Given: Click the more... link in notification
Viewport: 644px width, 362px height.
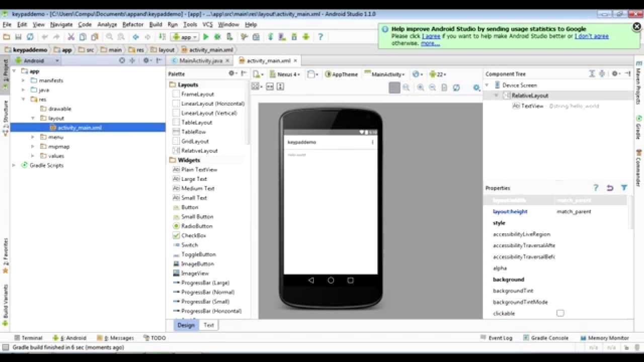Looking at the screenshot, I should coord(430,43).
